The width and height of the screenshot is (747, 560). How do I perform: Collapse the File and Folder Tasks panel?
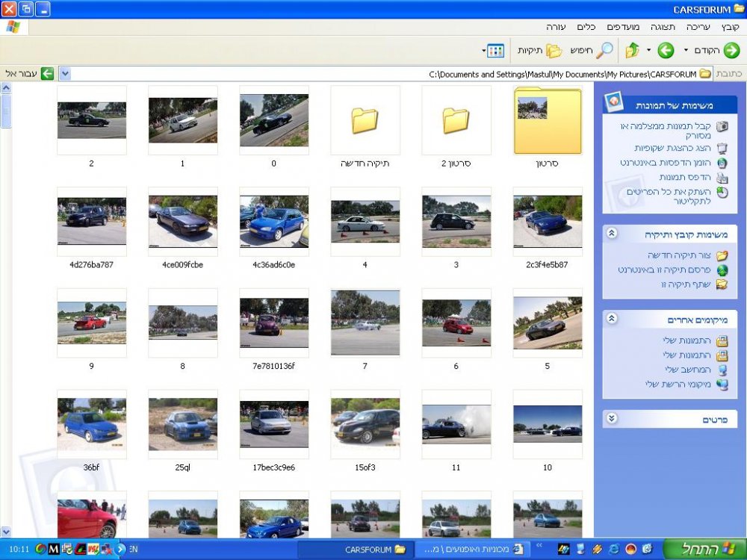pos(612,233)
